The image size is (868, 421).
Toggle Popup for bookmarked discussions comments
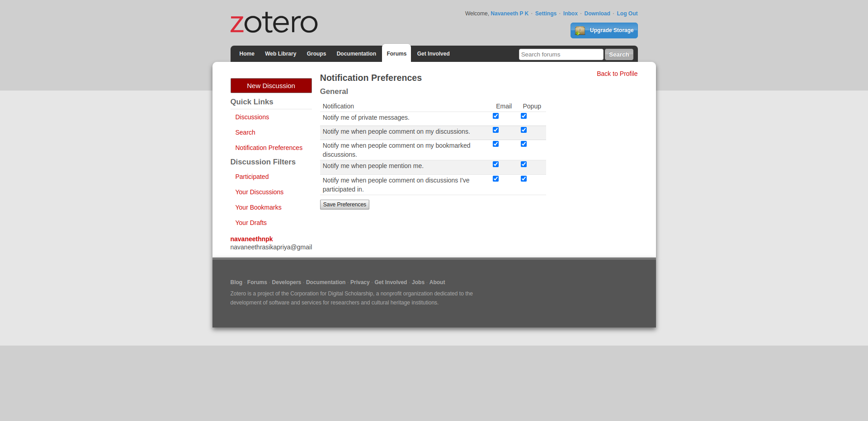(524, 144)
